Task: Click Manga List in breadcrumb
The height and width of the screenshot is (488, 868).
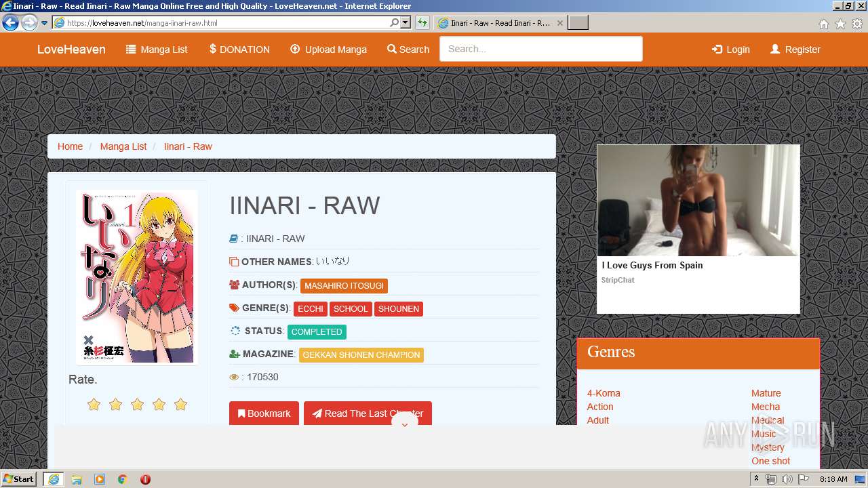Action: [x=123, y=146]
